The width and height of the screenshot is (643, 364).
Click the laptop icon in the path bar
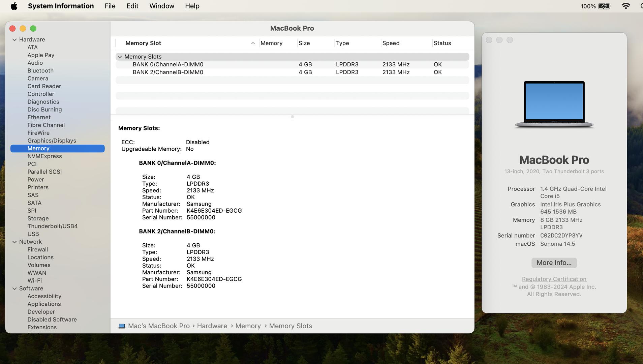pos(122,326)
